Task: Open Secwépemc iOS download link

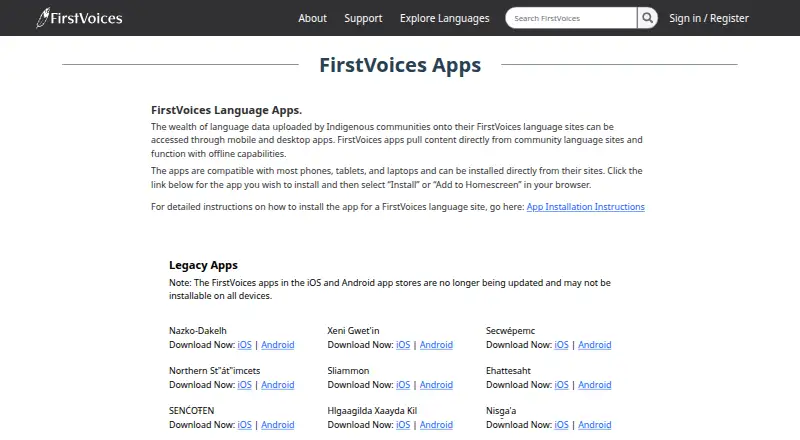Action: click(561, 345)
